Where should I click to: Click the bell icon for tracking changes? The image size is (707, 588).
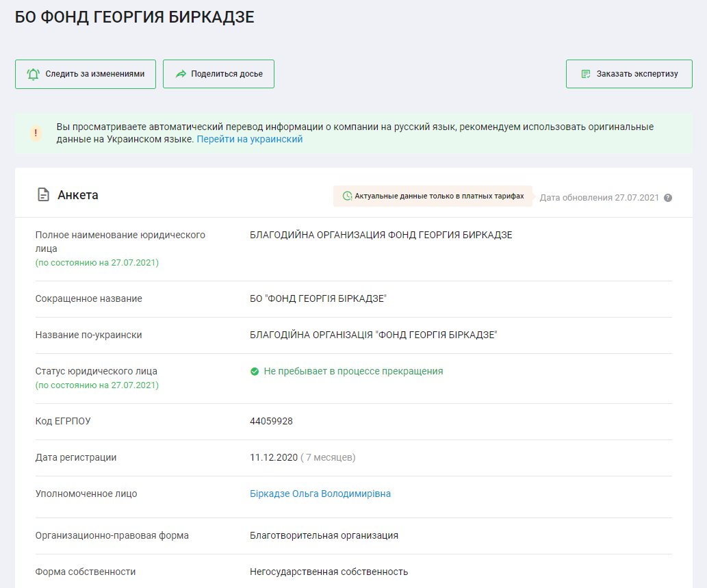[33, 74]
